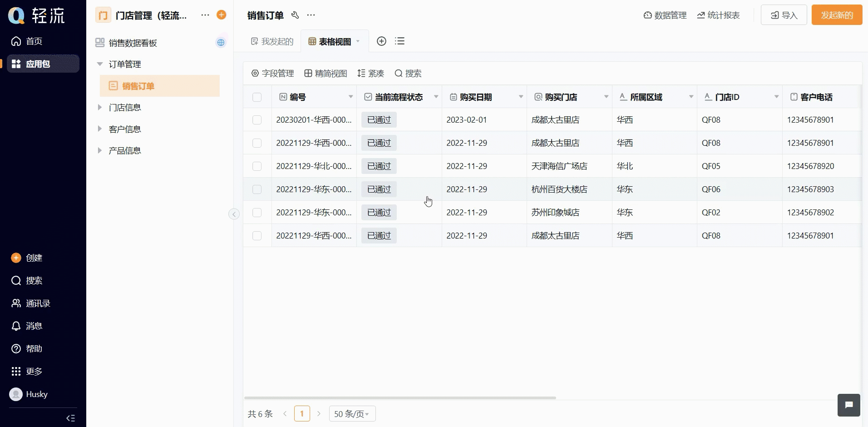
Task: Click 2023-02-01 date cell
Action: (x=467, y=120)
